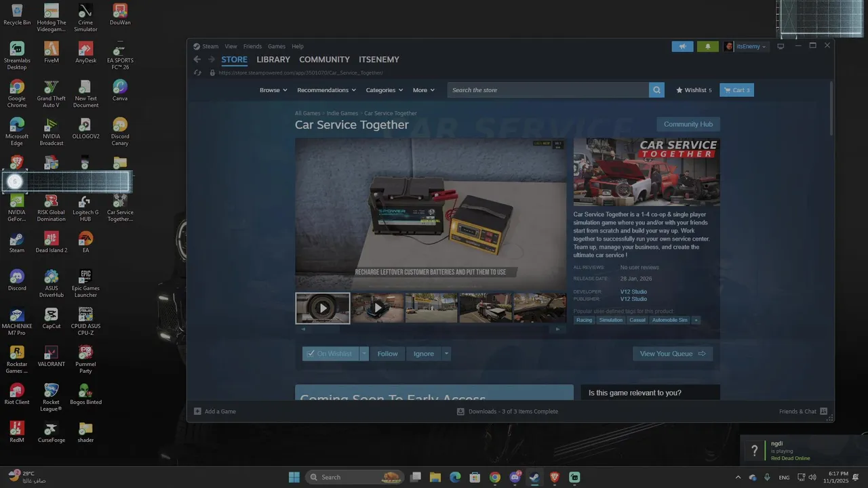Toggle the On Wishlist checkbox button
Viewport: 868px width, 488px height.
point(330,354)
